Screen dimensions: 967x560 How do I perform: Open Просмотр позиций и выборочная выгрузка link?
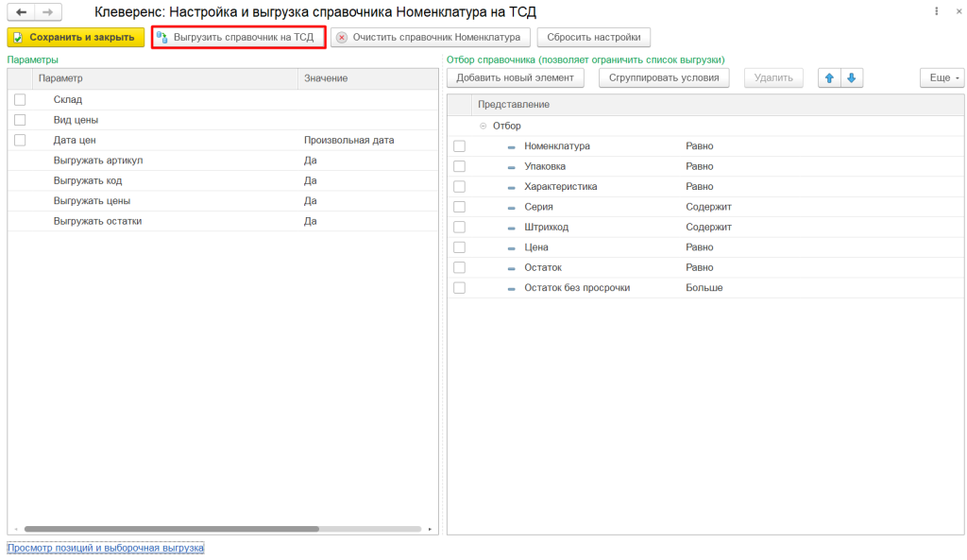(x=105, y=548)
